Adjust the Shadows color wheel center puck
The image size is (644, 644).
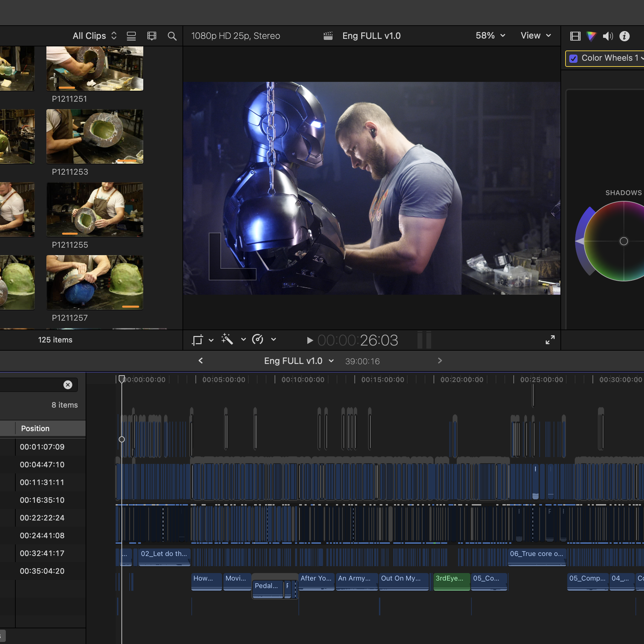(624, 241)
